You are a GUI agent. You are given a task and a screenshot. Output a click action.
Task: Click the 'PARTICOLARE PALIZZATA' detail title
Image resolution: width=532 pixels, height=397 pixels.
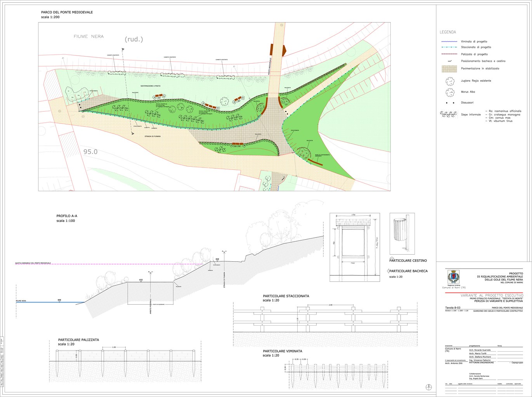pos(78,340)
